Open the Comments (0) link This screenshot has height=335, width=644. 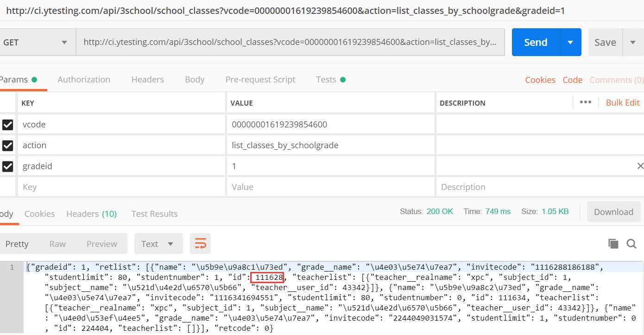tap(616, 80)
